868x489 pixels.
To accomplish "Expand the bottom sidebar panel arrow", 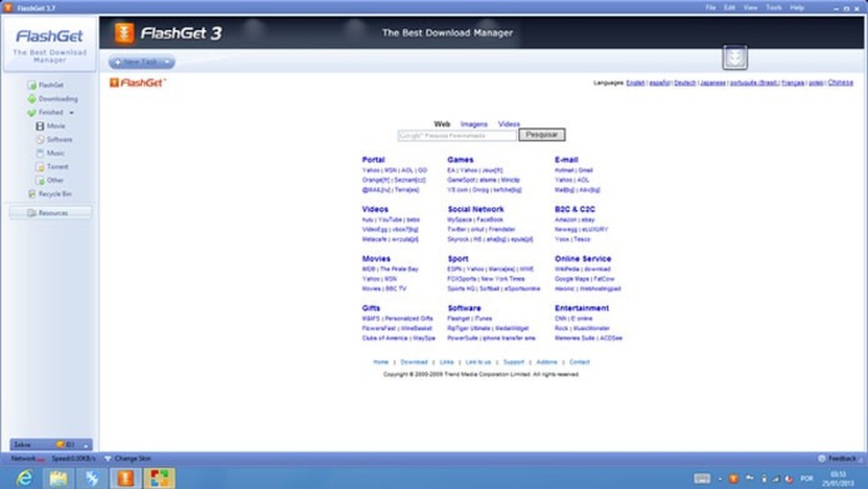I will (x=86, y=445).
